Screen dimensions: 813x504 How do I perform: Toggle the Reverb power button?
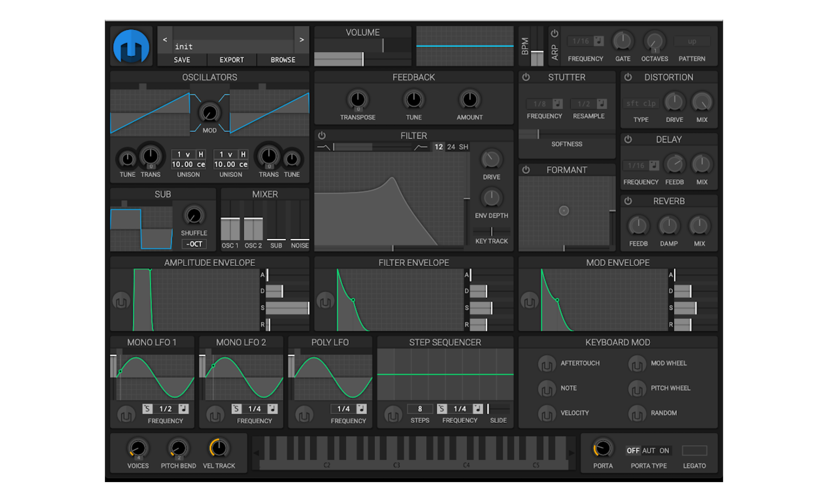click(x=628, y=201)
